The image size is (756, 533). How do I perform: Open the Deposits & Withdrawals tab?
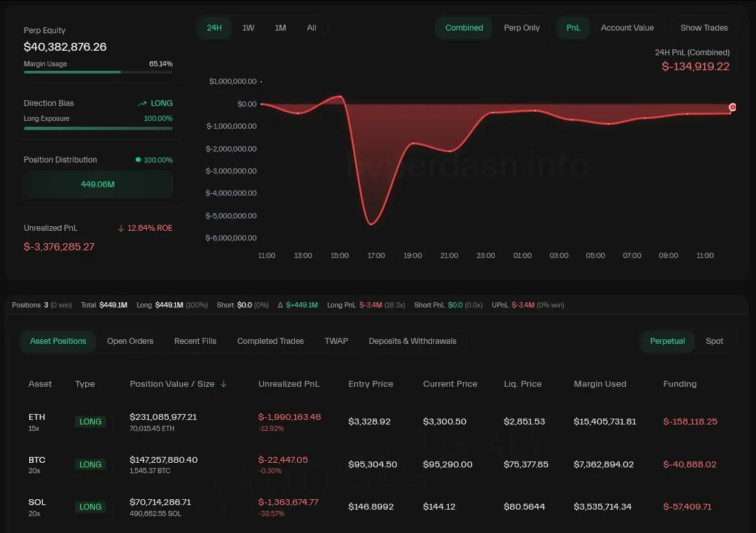(x=412, y=341)
